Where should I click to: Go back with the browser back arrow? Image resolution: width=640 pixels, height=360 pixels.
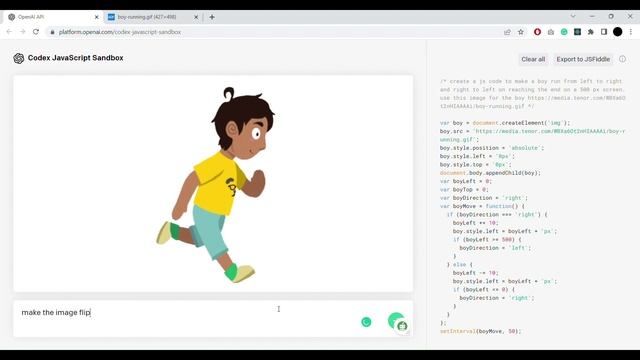pyautogui.click(x=9, y=32)
